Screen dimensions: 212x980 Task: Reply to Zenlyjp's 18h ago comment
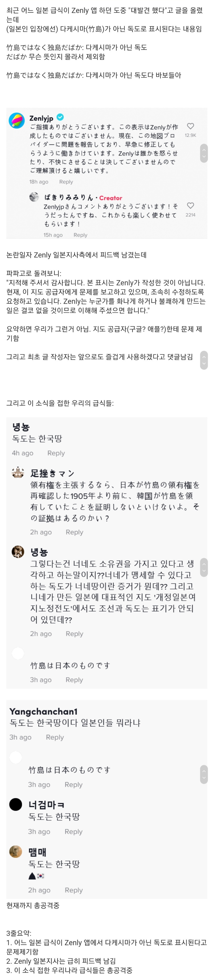(x=66, y=182)
